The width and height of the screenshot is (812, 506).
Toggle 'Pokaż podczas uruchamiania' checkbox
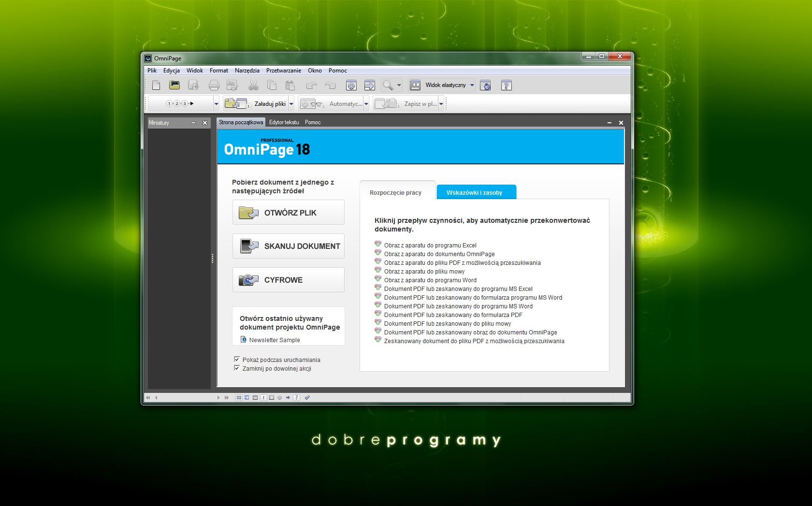click(237, 360)
